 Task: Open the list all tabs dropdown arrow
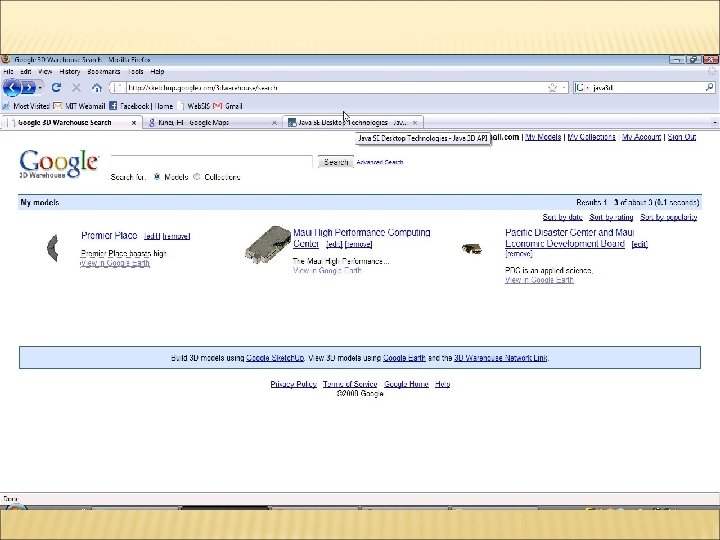tap(714, 123)
